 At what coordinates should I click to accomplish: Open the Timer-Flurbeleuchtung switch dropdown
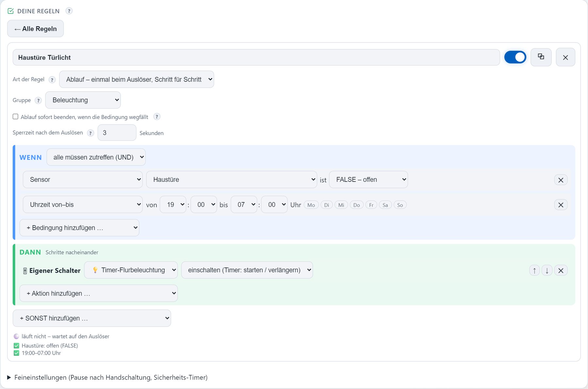coord(131,270)
